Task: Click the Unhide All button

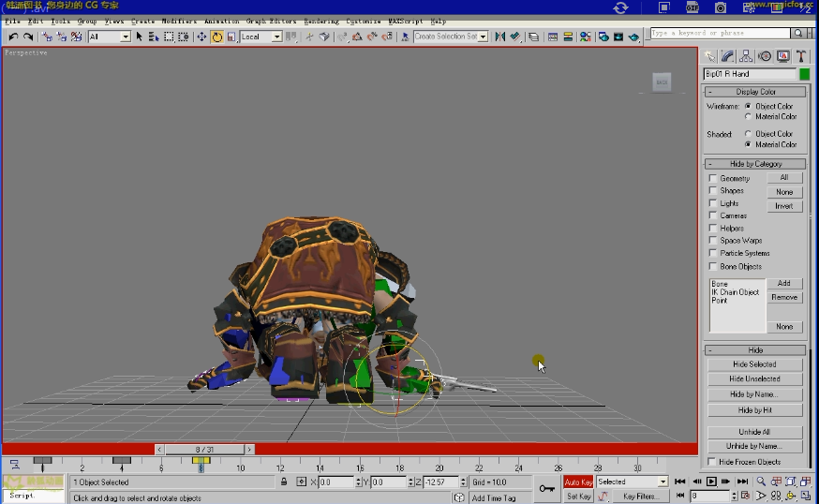Action: [x=754, y=432]
